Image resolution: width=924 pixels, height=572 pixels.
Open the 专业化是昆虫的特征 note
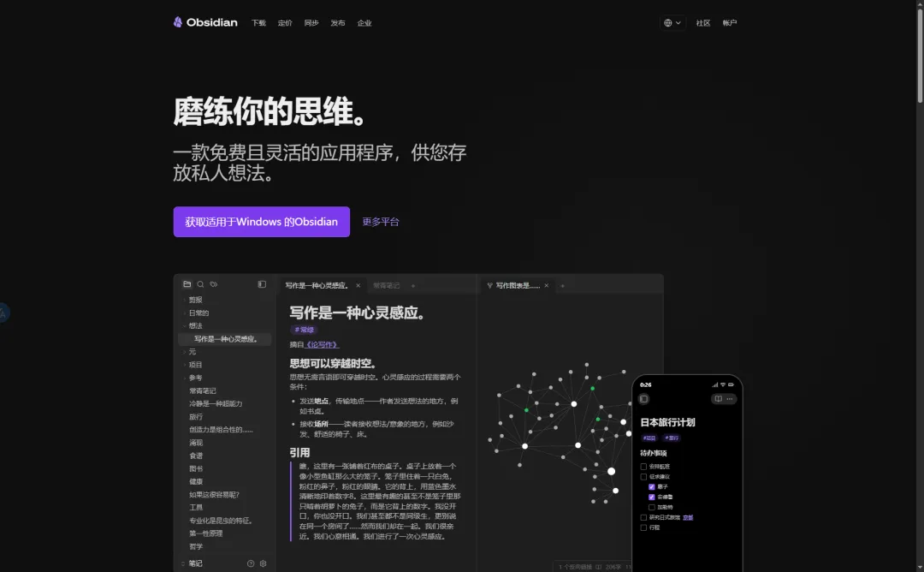coord(221,521)
